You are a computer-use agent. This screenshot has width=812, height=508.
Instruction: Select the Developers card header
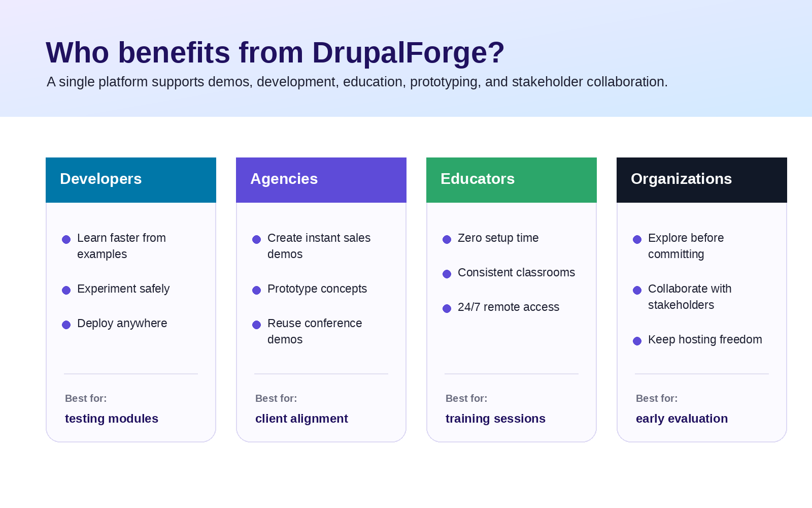[131, 180]
